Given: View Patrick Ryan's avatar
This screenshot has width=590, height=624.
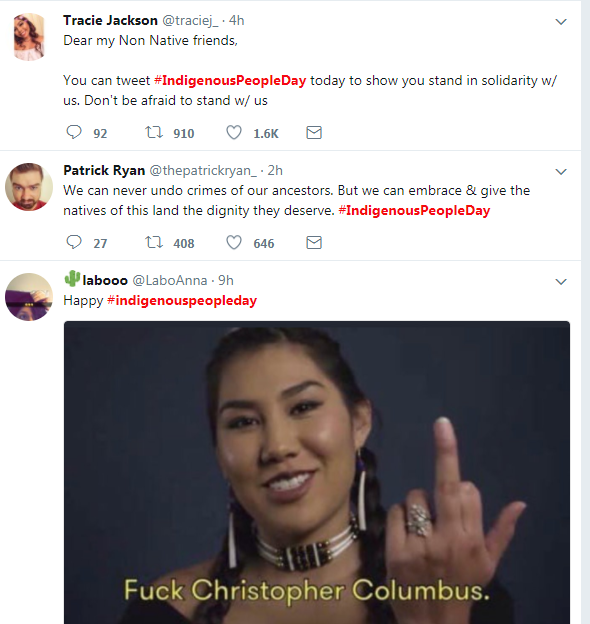Looking at the screenshot, I should pyautogui.click(x=29, y=187).
